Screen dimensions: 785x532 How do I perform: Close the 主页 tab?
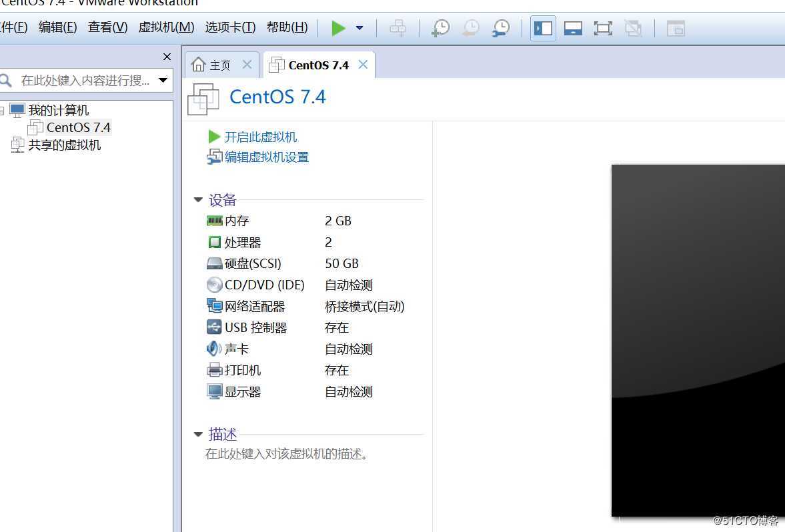(247, 65)
